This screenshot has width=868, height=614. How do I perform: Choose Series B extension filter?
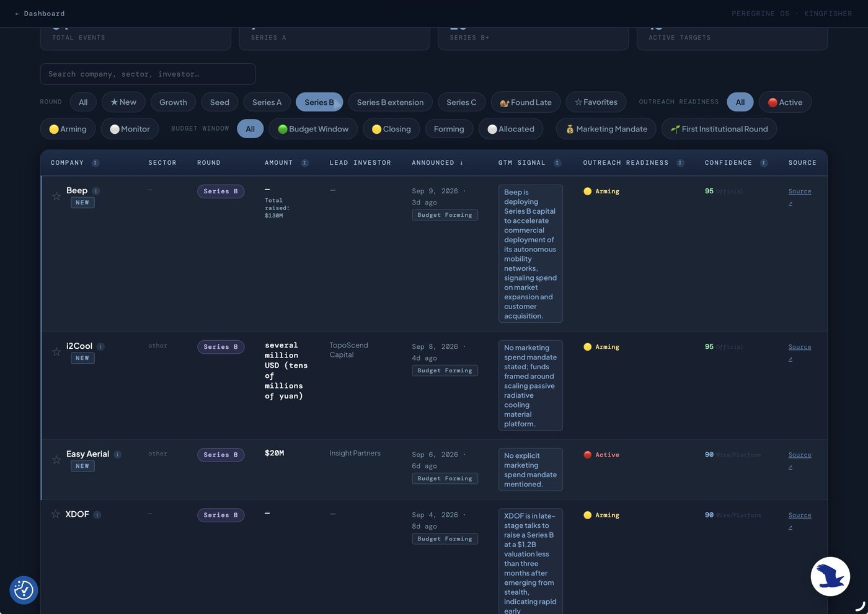point(390,102)
